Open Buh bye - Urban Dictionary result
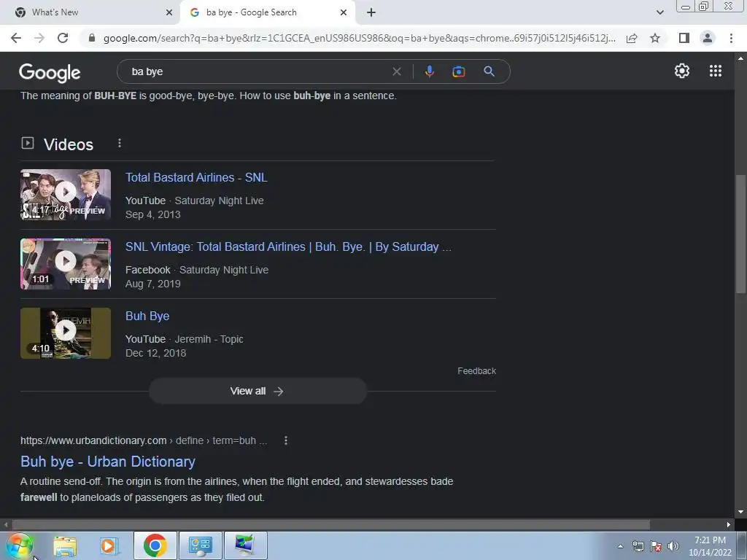The height and width of the screenshot is (560, 747). coord(108,462)
